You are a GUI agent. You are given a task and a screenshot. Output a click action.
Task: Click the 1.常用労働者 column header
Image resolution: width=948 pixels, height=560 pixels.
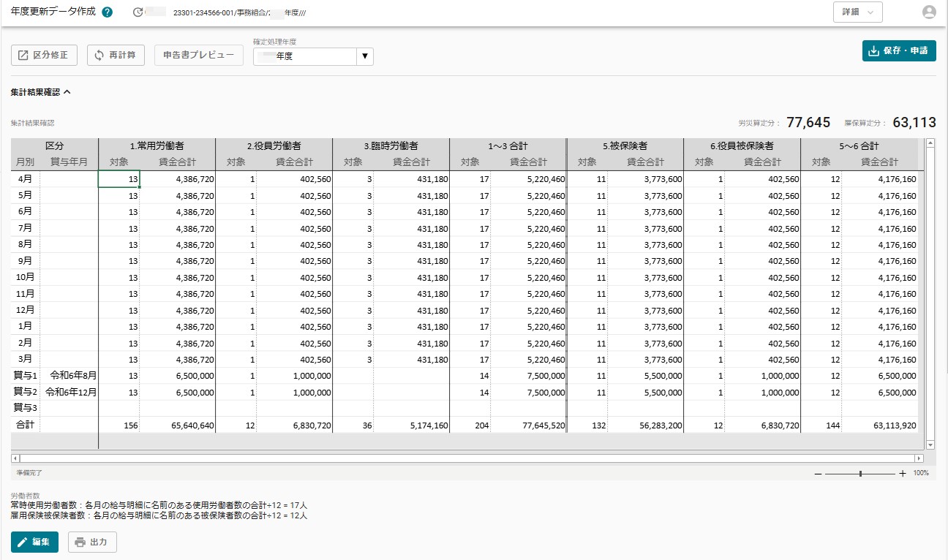tap(157, 146)
